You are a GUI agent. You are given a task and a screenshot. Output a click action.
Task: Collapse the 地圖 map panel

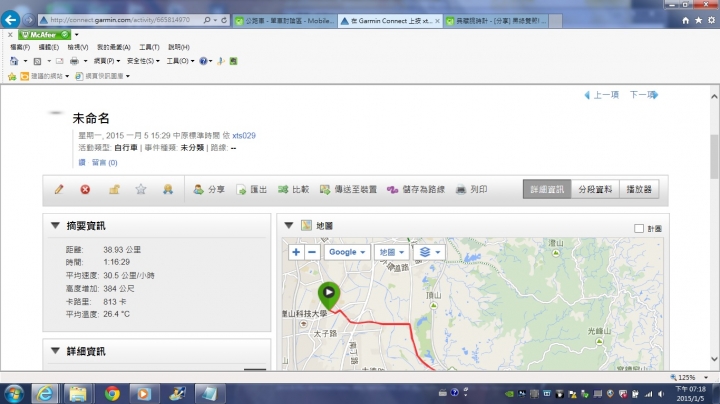[289, 225]
